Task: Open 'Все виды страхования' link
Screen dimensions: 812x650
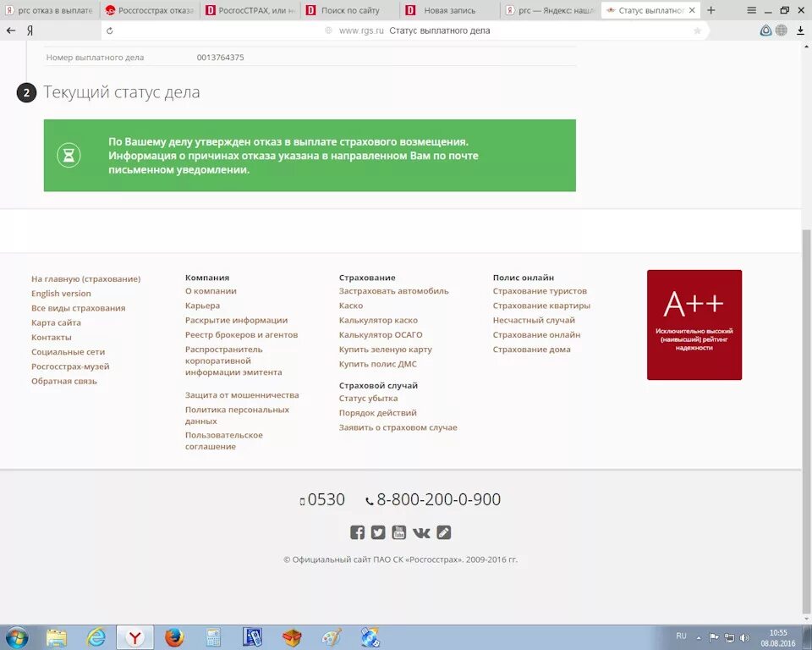Action: (x=78, y=308)
